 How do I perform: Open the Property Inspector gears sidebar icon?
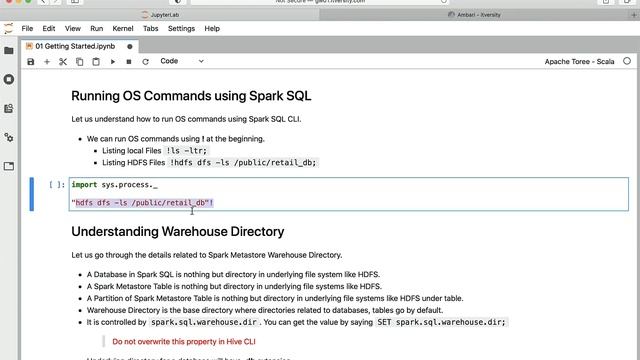click(9, 138)
